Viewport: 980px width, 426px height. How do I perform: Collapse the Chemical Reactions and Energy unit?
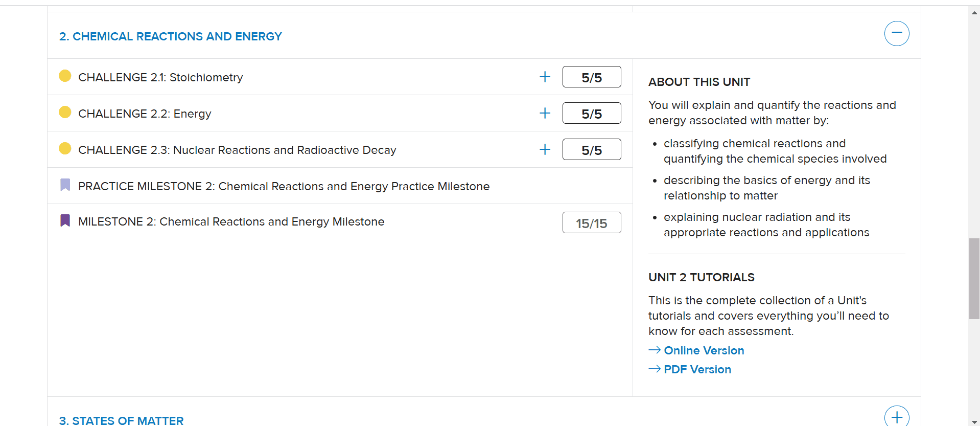click(896, 33)
